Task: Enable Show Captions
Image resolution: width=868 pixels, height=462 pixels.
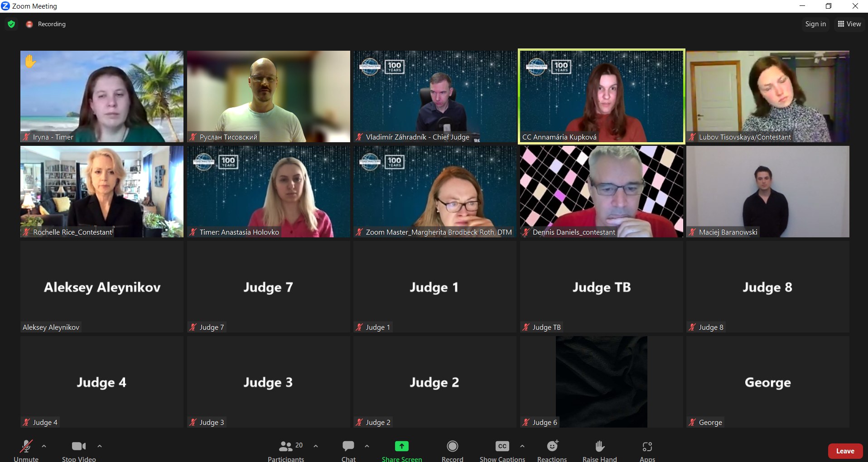Action: (x=502, y=447)
